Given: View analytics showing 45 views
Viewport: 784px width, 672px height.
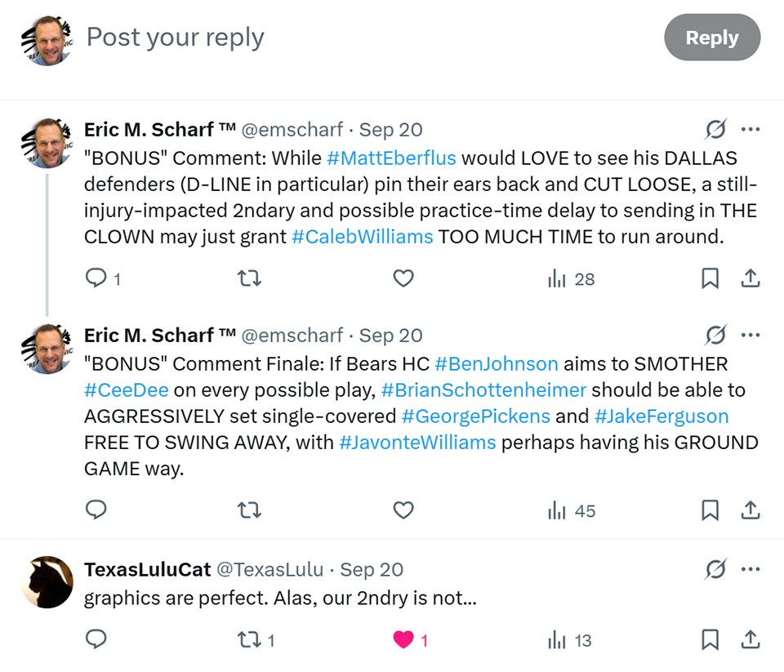Looking at the screenshot, I should (572, 511).
